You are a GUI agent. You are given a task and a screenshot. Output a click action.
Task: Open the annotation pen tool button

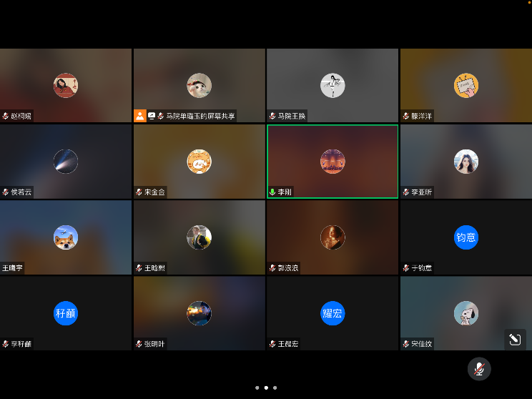click(x=514, y=340)
